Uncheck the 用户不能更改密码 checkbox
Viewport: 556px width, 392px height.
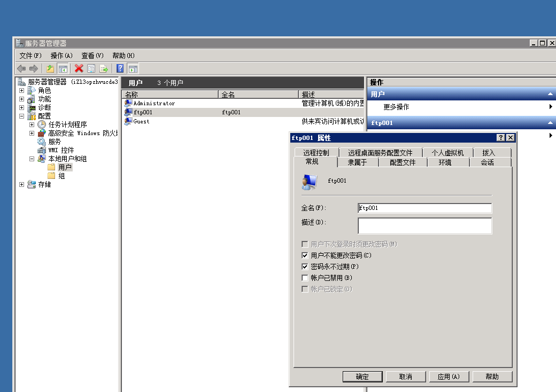tap(305, 255)
